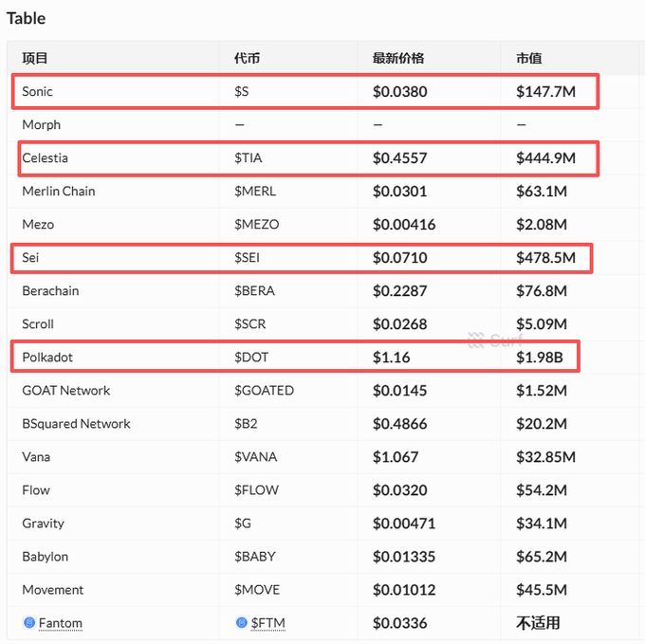Image resolution: width=645 pixels, height=644 pixels.
Task: Click the $FTM token icon
Action: 242,622
